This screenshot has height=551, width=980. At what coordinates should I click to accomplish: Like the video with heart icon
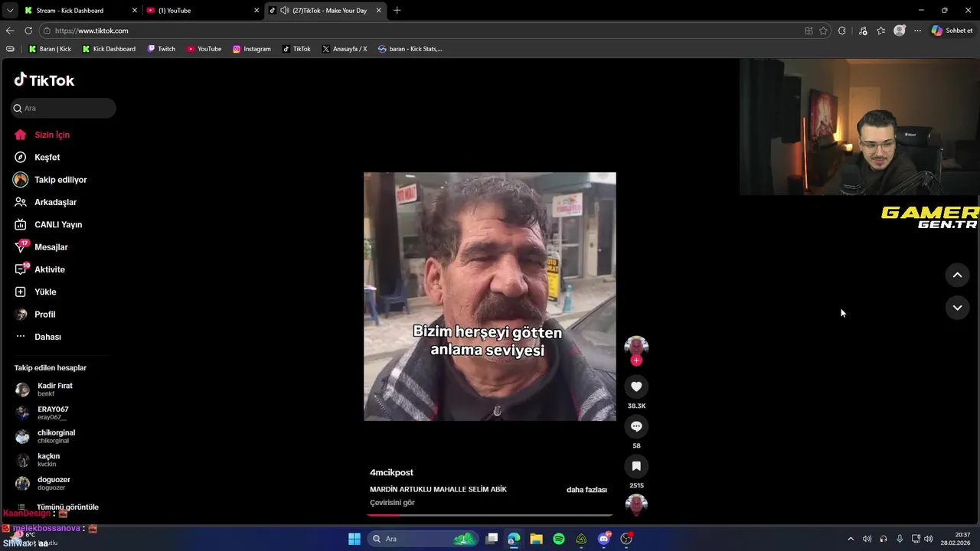click(x=636, y=386)
